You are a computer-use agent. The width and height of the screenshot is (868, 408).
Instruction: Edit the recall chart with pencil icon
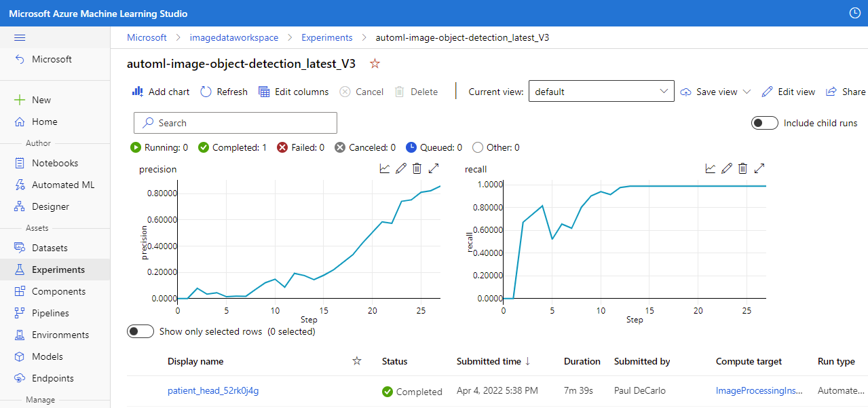[x=726, y=168]
